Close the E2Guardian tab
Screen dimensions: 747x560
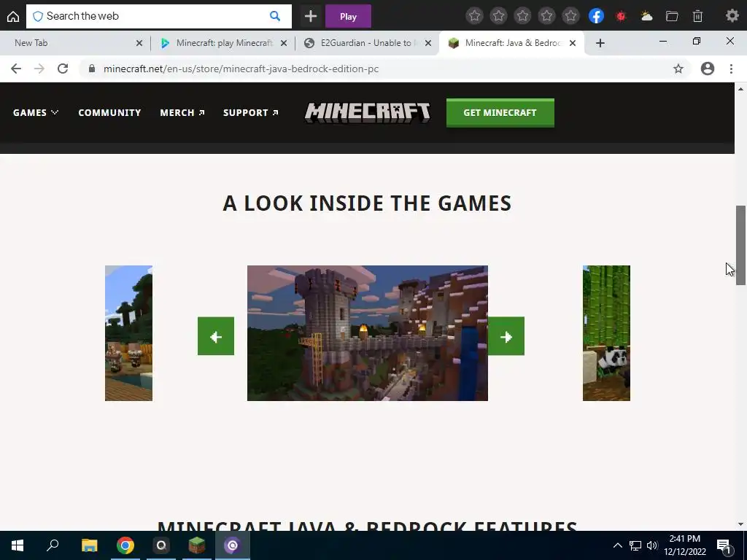427,43
